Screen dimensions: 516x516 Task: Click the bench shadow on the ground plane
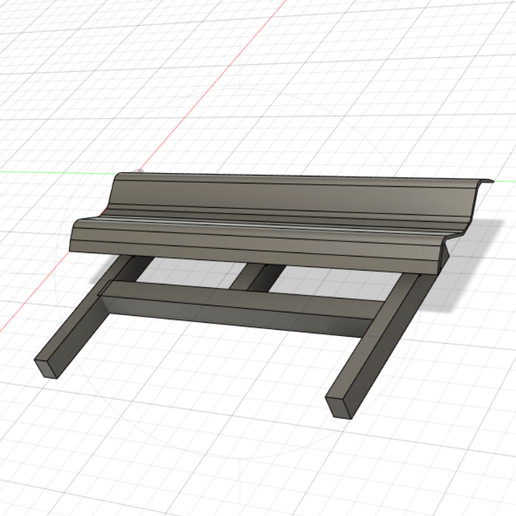pos(467,267)
